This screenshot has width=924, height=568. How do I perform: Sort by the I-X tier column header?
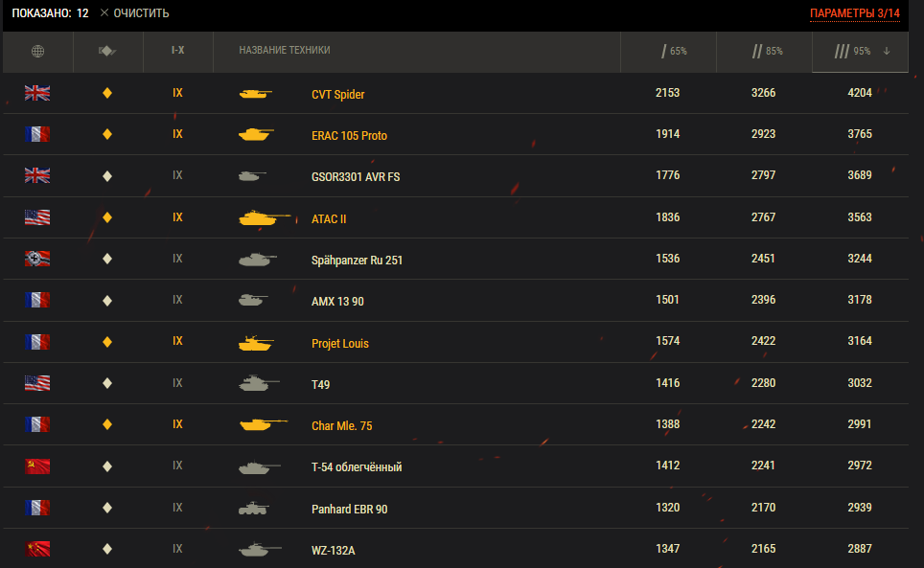(x=178, y=51)
